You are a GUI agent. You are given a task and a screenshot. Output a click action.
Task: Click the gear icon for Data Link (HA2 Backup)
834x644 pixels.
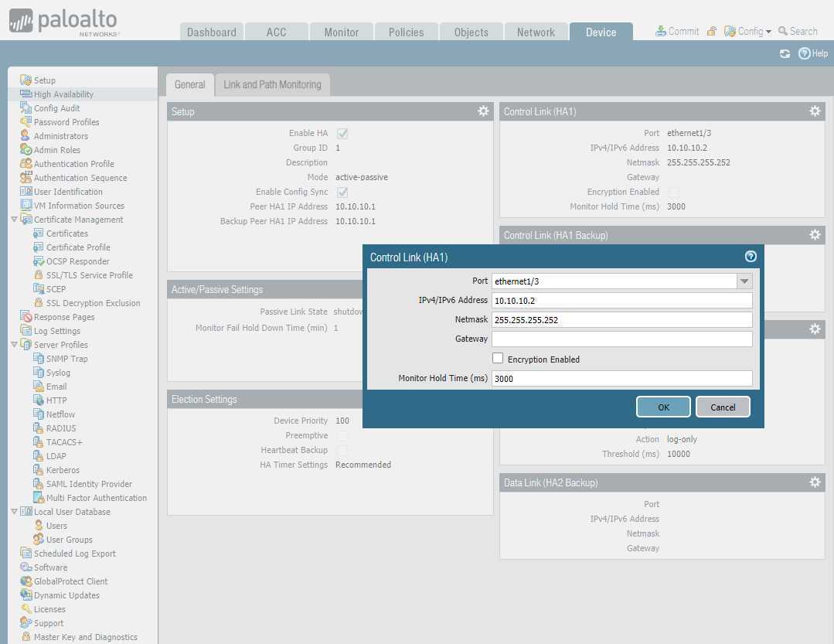[815, 482]
